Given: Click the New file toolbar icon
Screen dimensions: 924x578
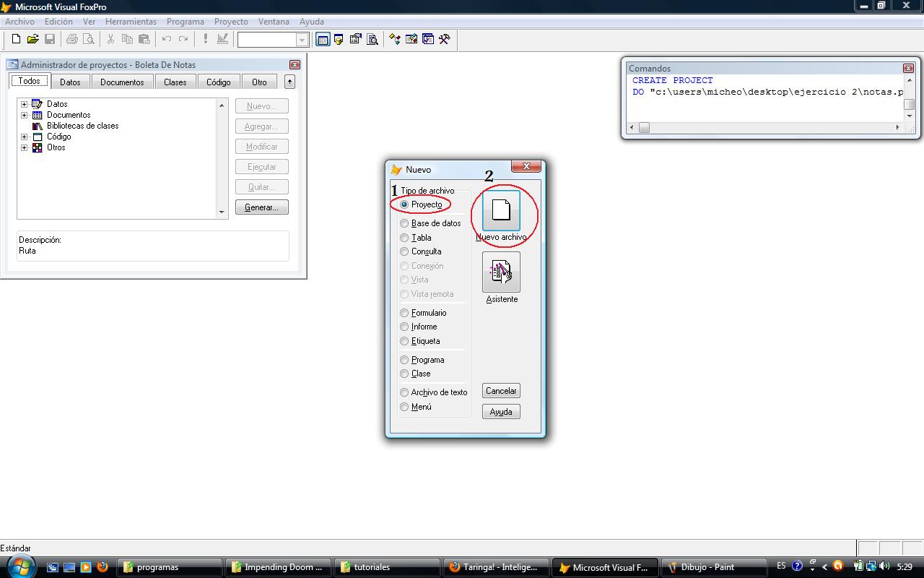Looking at the screenshot, I should click(x=16, y=39).
